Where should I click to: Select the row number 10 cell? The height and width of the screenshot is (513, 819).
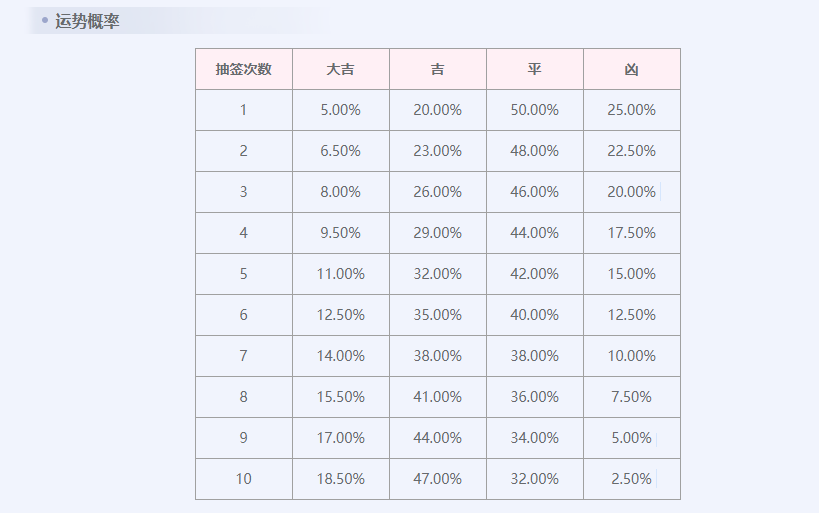tap(244, 479)
